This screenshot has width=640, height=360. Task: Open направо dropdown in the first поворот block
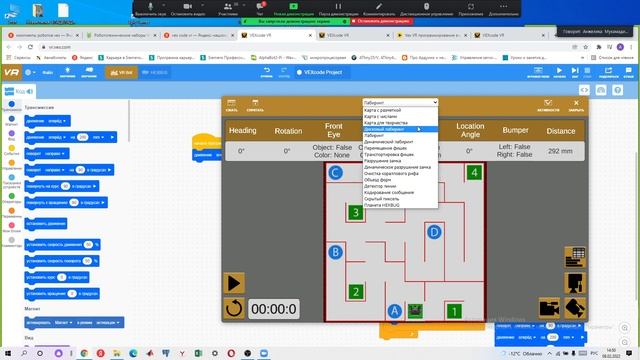click(x=55, y=153)
